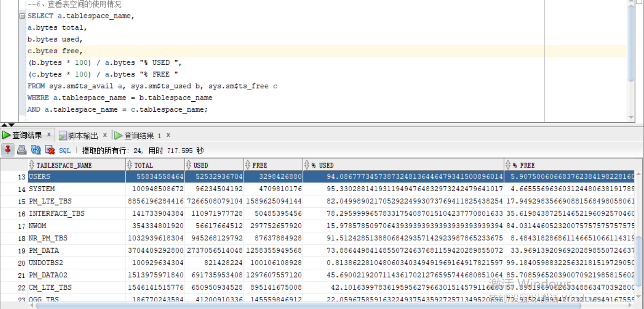The image size is (644, 309).
Task: Click USED value 96234504192
Action: 214,189
